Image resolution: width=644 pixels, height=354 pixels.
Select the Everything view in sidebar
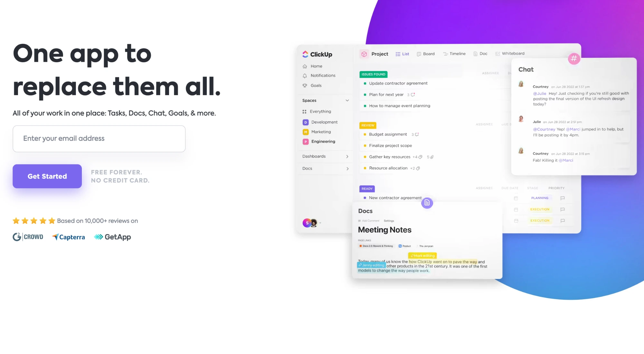[x=320, y=111]
